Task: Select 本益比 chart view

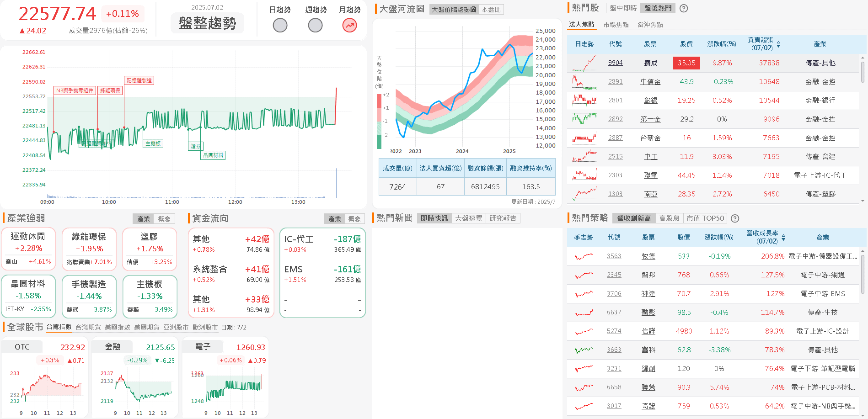Action: 491,10
